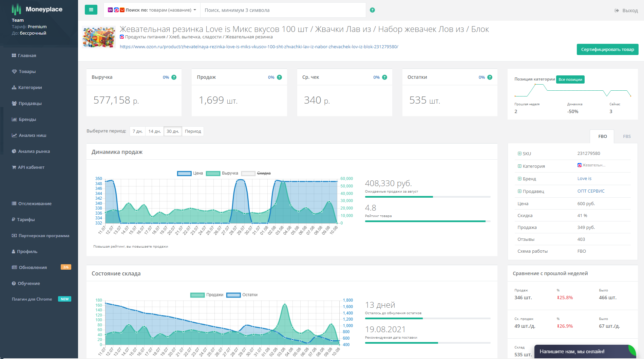644x359 pixels.
Task: Click the search input field
Action: tap(283, 10)
